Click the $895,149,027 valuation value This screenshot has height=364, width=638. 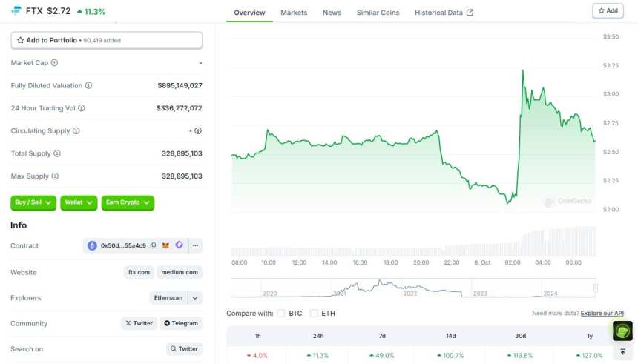pos(180,85)
